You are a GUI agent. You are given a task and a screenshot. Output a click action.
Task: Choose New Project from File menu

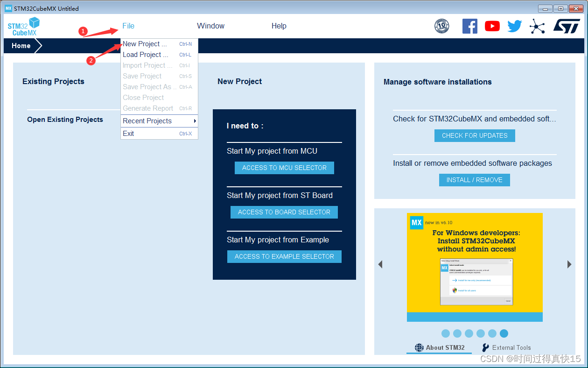159,44
